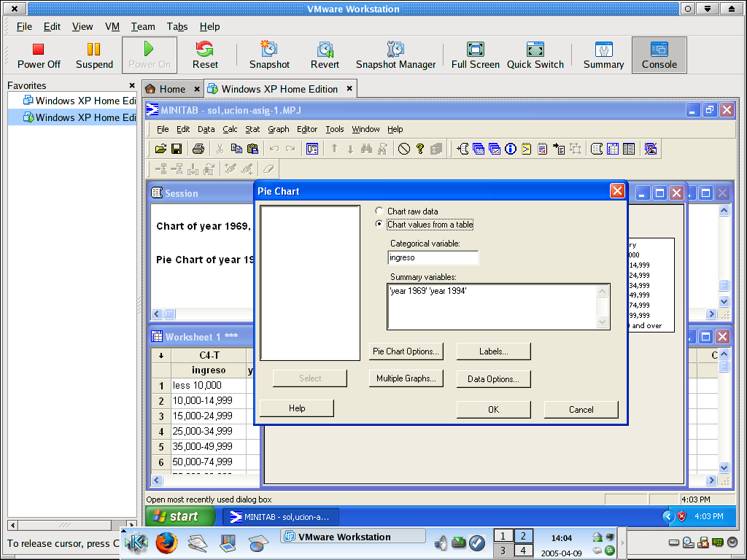Screen dimensions: 747x560
Task: Click the ReportPad icon in toolbar
Action: [542, 149]
